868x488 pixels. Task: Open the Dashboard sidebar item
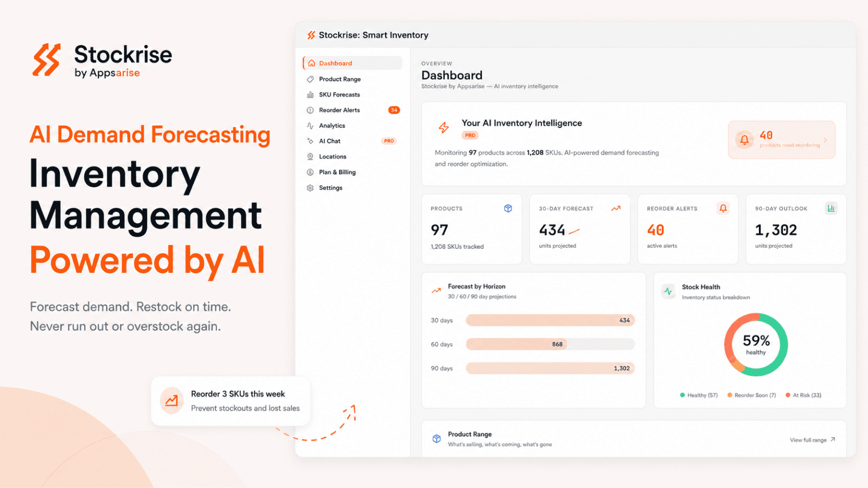tap(352, 63)
